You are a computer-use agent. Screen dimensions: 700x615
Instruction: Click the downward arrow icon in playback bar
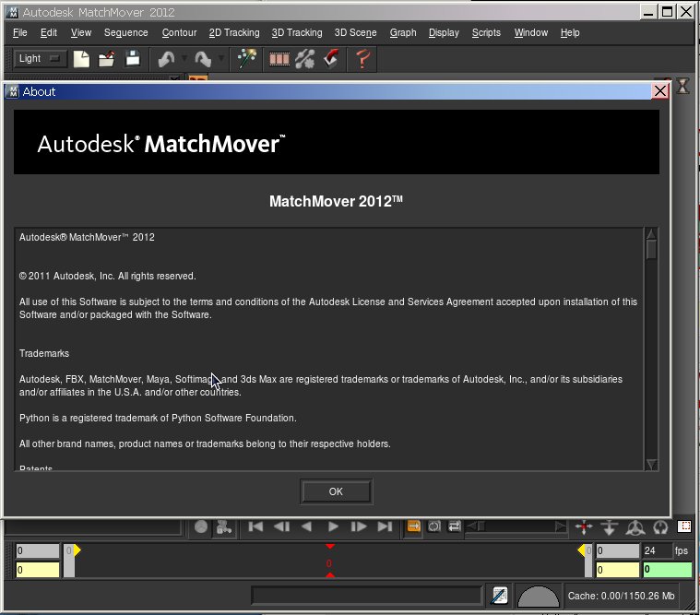click(609, 527)
